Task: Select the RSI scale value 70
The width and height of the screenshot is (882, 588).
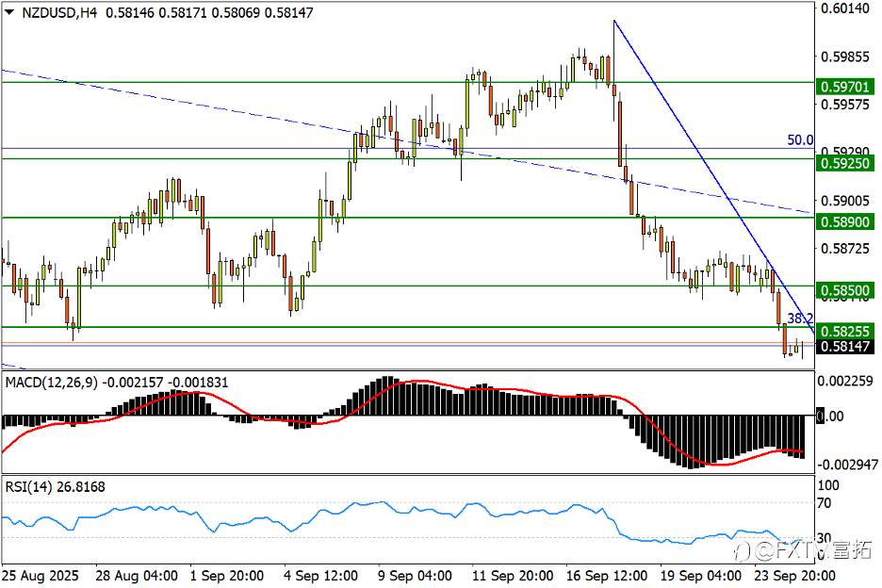Action: click(825, 502)
